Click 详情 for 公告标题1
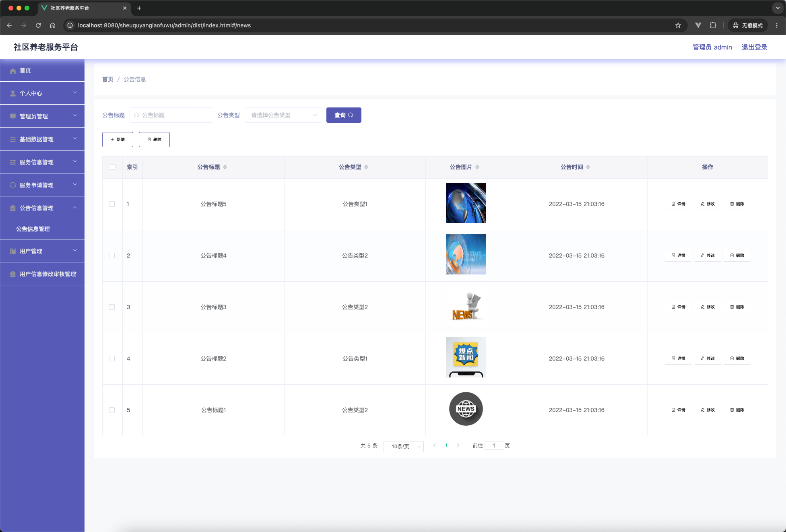Image resolution: width=786 pixels, height=532 pixels. pyautogui.click(x=678, y=410)
